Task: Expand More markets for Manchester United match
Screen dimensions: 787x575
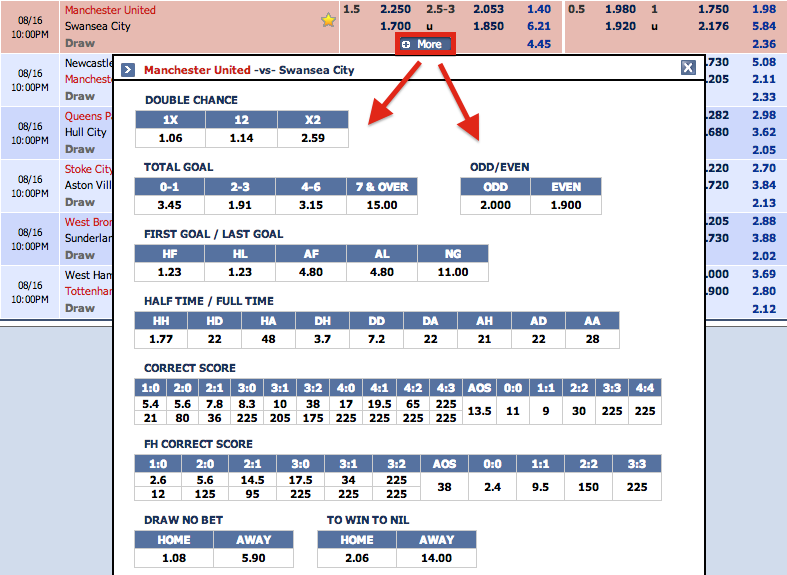Action: 425,44
